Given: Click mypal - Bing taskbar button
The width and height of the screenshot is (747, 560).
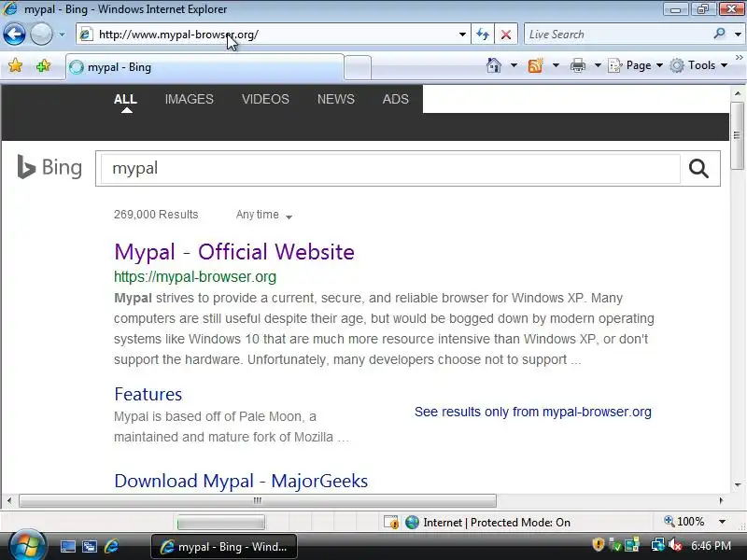Looking at the screenshot, I should (224, 547).
